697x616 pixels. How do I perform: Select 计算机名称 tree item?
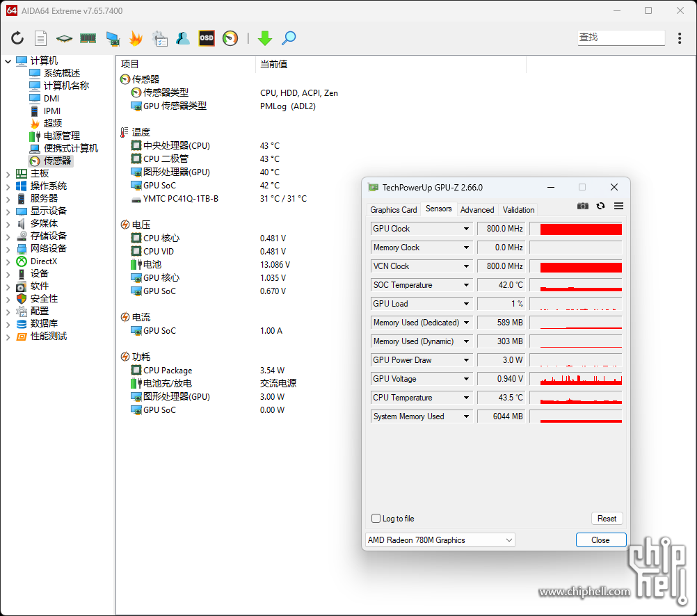(x=66, y=86)
